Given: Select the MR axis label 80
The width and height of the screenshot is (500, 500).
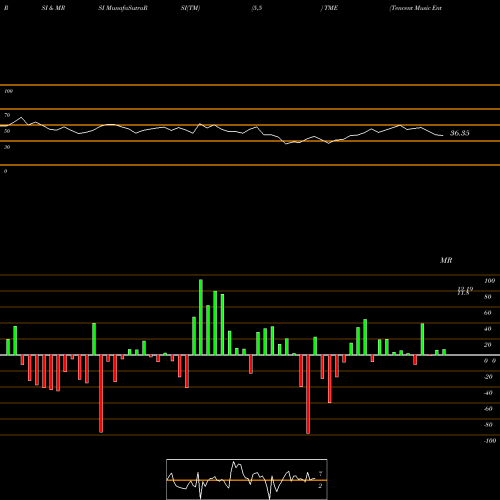Looking at the screenshot, I should [x=488, y=297].
